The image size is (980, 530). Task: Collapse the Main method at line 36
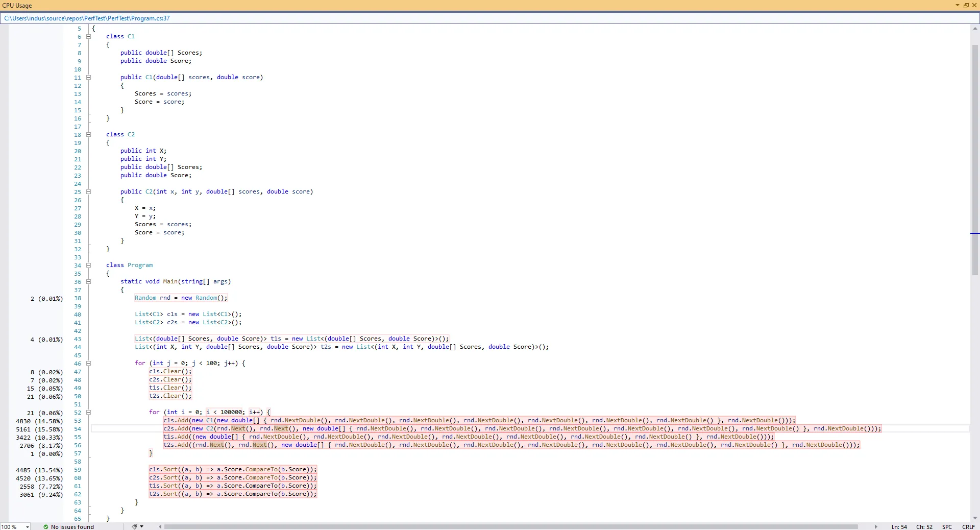coord(88,282)
